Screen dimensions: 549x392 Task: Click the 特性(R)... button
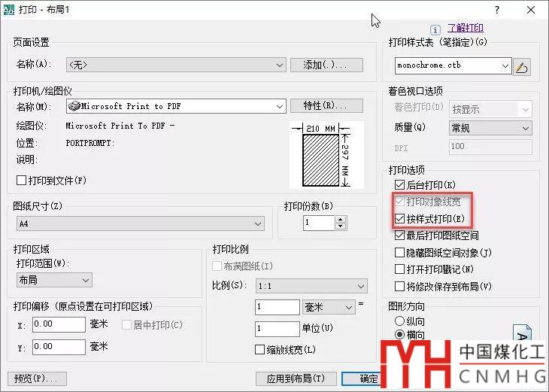coord(326,106)
